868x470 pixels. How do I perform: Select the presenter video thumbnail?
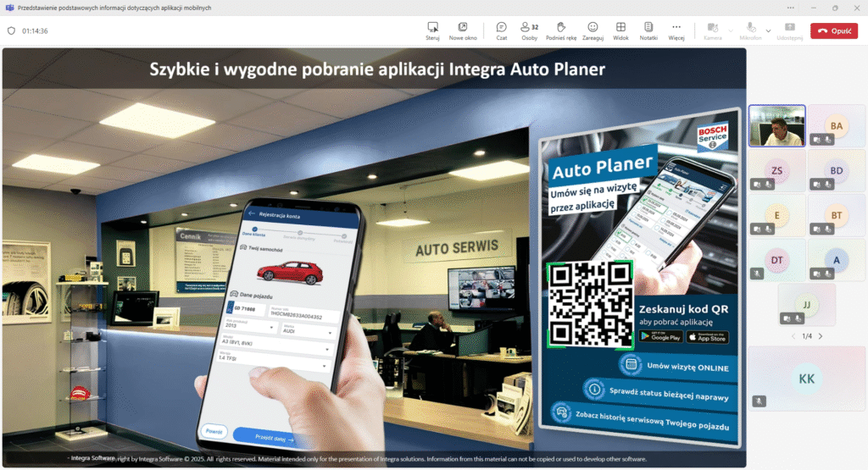tap(776, 125)
